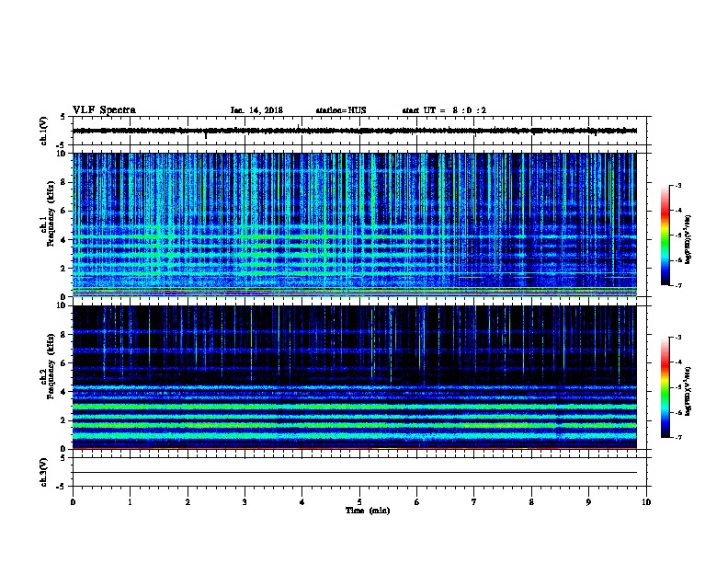The width and height of the screenshot is (728, 563).
Task: Click the "station=HUS" header label
Action: pos(341,110)
